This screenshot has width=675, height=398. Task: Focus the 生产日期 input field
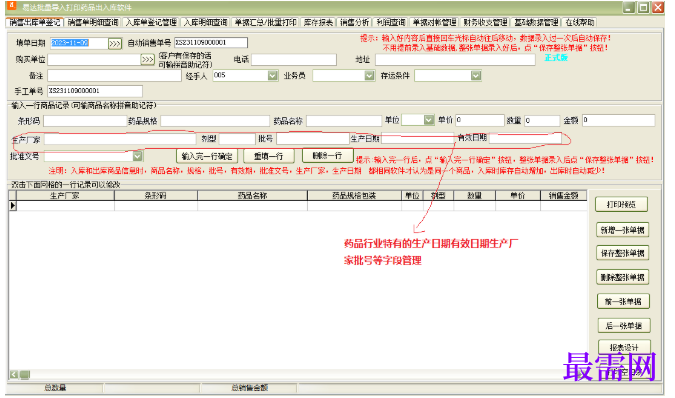point(418,139)
